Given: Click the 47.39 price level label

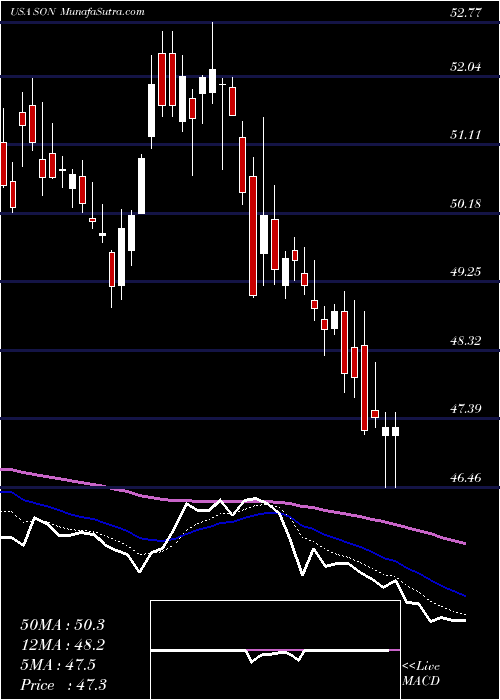Looking at the screenshot, I should coord(466,408).
